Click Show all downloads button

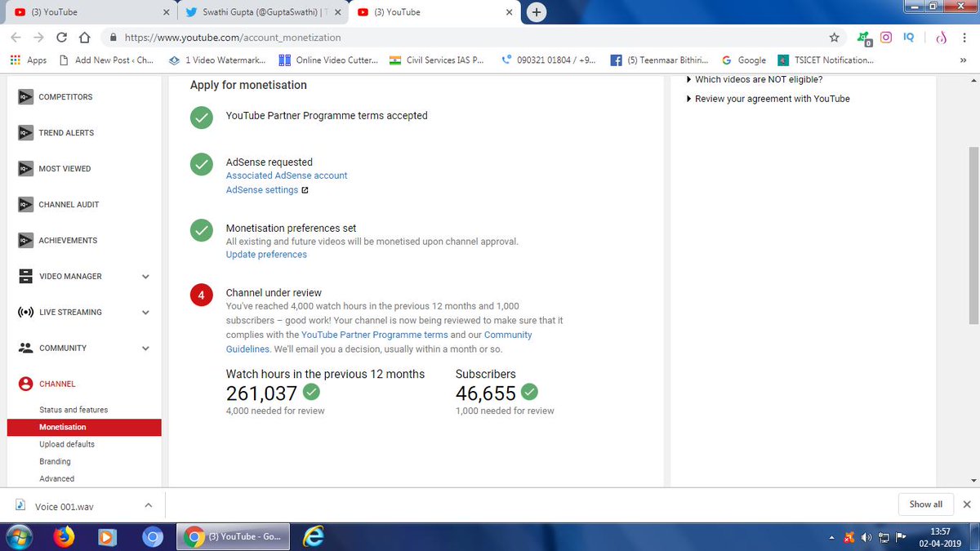coord(926,504)
